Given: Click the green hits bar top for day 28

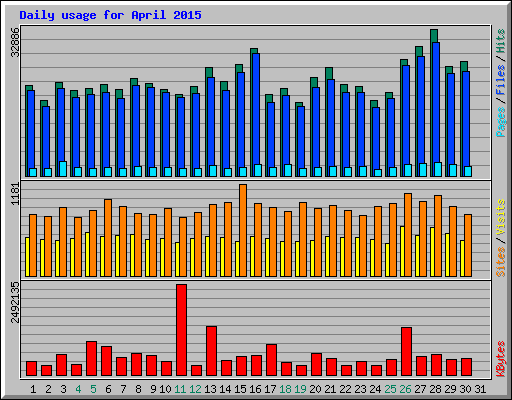Looking at the screenshot, I should pos(434,35).
